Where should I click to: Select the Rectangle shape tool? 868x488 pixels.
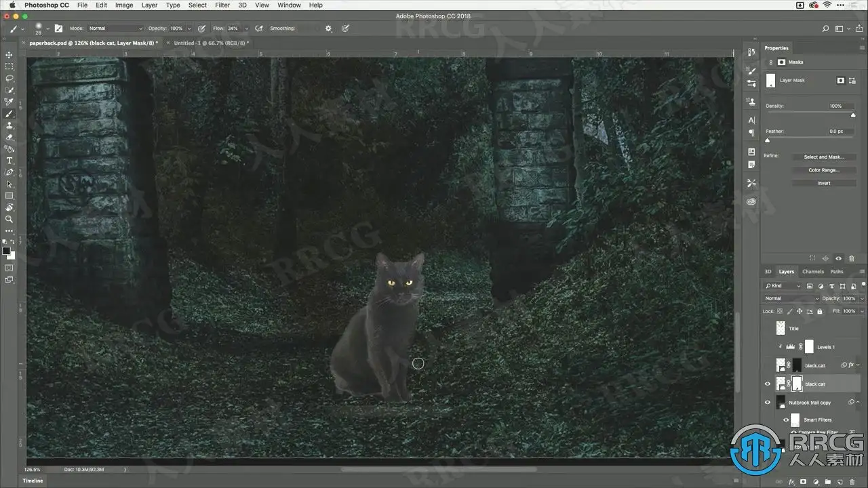click(x=9, y=196)
